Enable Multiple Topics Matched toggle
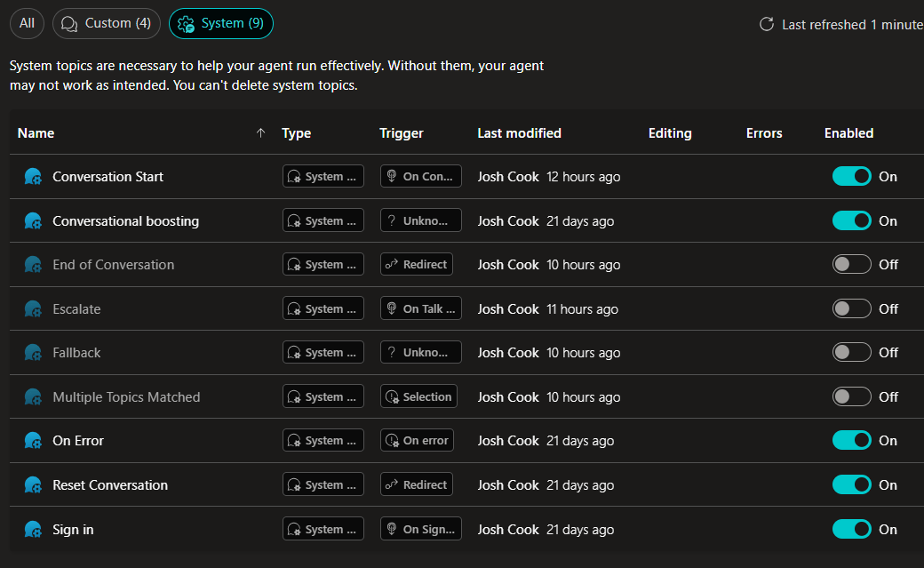This screenshot has width=924, height=568. [x=851, y=396]
